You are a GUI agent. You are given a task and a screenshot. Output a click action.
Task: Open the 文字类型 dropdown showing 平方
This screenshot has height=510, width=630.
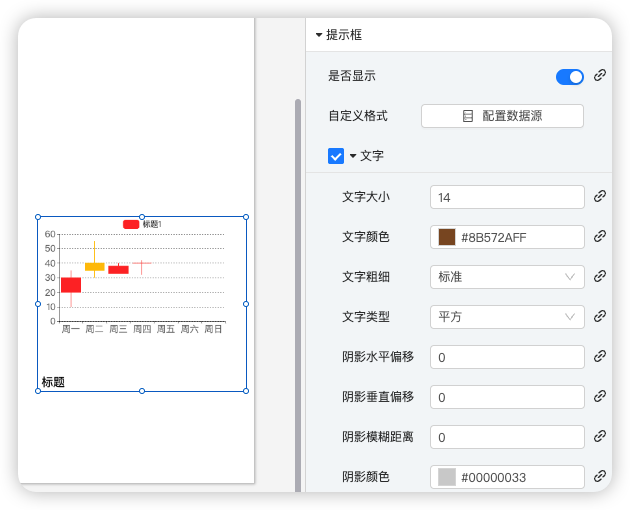click(507, 317)
